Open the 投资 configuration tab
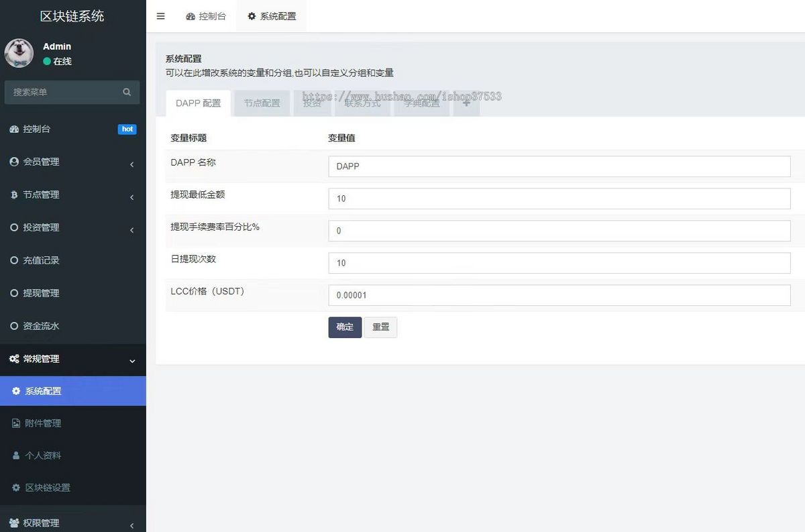 point(312,103)
